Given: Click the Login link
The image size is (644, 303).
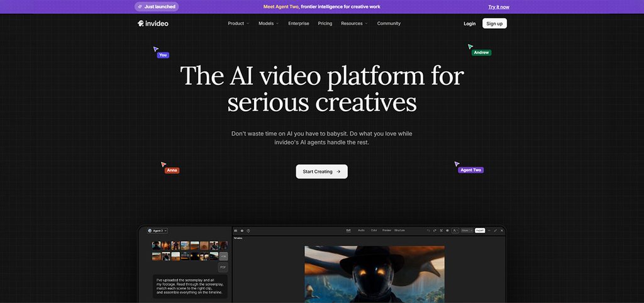Looking at the screenshot, I should [469, 23].
